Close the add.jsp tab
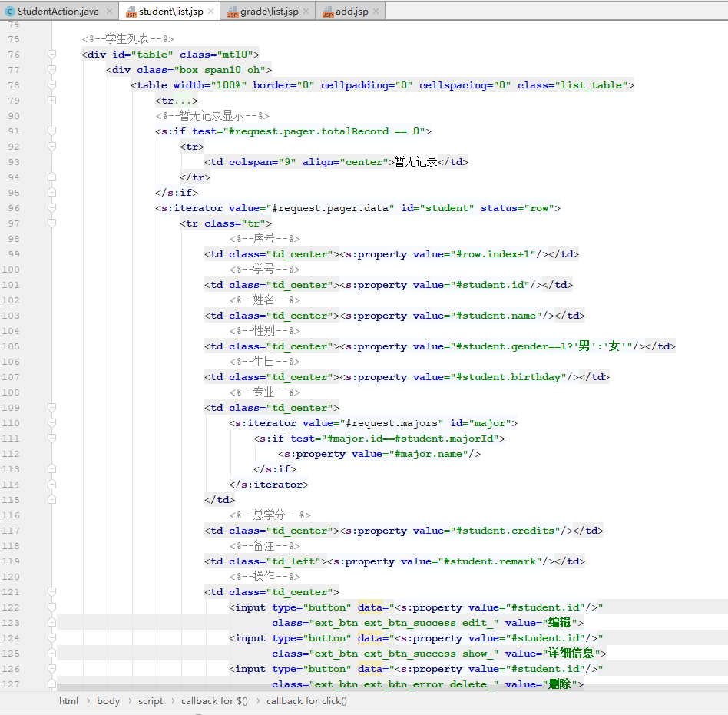This screenshot has width=728, height=715. (376, 12)
